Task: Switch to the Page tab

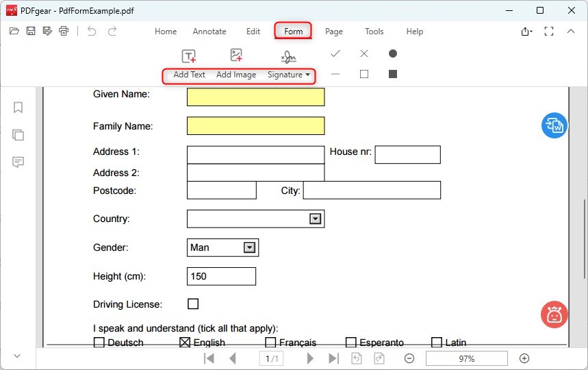Action: (334, 32)
